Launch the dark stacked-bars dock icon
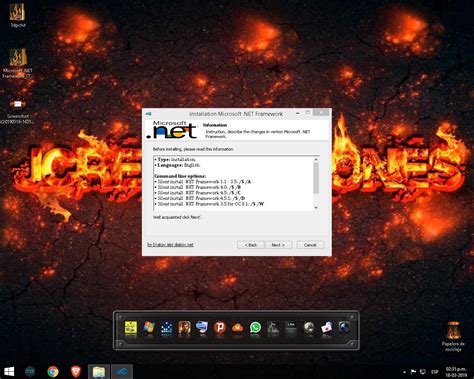The image size is (474, 379). click(291, 328)
